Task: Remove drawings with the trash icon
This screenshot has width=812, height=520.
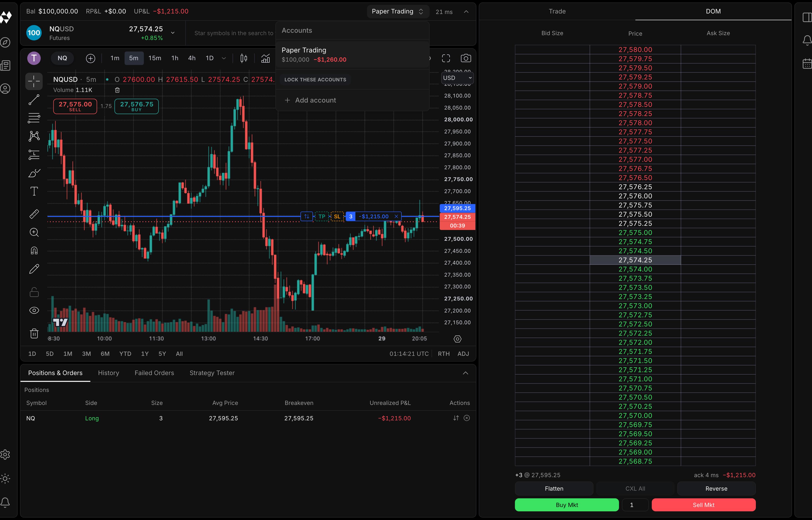Action: [34, 333]
